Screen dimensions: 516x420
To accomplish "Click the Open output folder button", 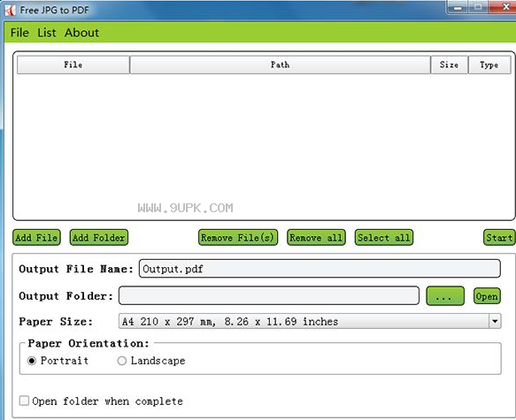I will (487, 296).
